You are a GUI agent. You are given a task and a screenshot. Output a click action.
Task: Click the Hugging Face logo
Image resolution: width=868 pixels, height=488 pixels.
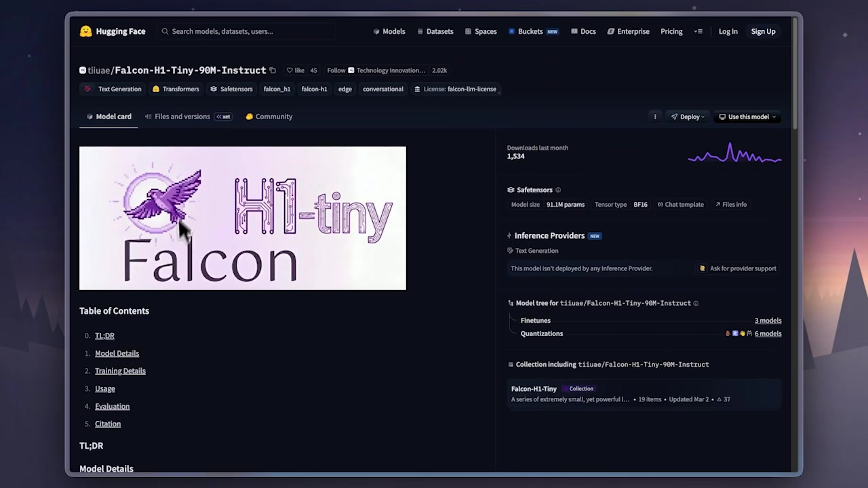(x=85, y=31)
